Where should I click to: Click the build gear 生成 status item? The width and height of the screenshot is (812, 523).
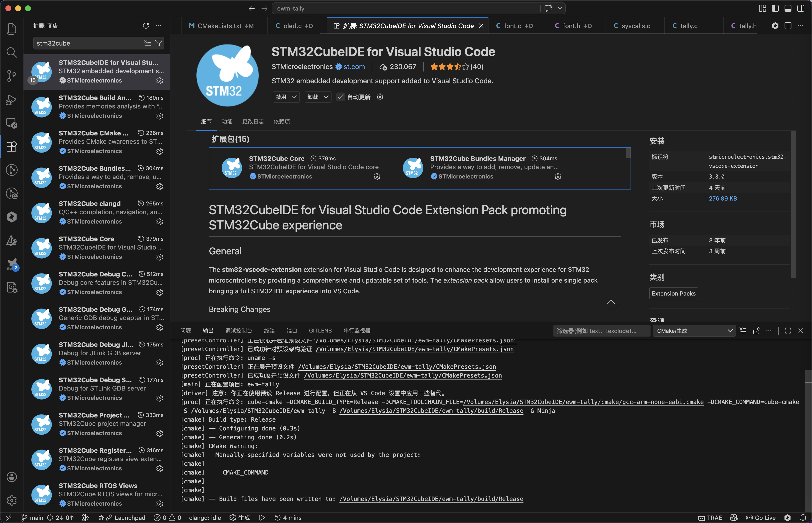point(240,517)
